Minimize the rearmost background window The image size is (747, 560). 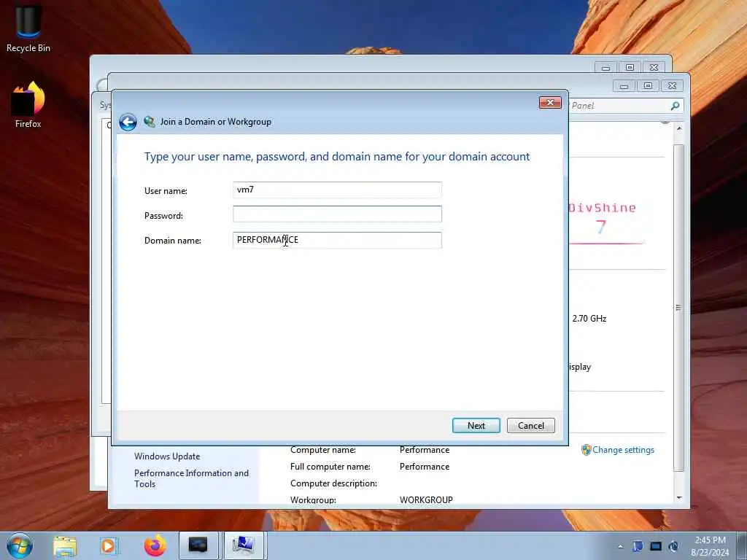coord(605,68)
